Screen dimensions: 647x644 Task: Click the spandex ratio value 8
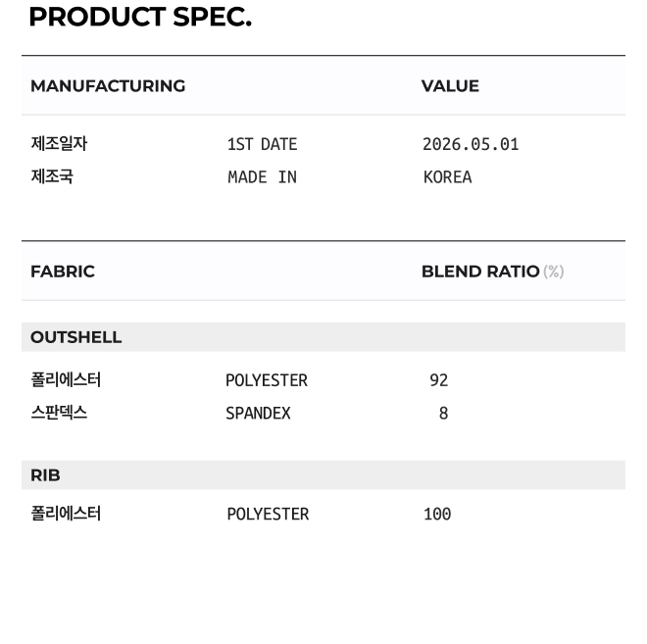click(443, 414)
